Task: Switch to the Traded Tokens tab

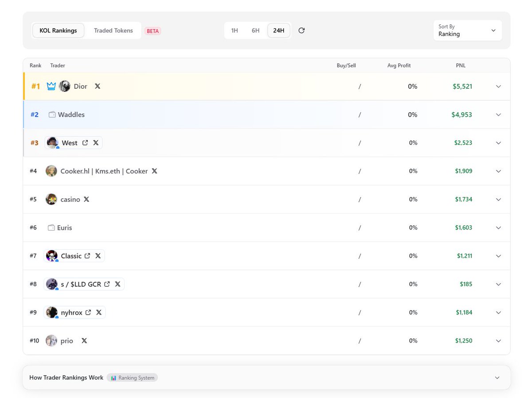Action: tap(113, 31)
